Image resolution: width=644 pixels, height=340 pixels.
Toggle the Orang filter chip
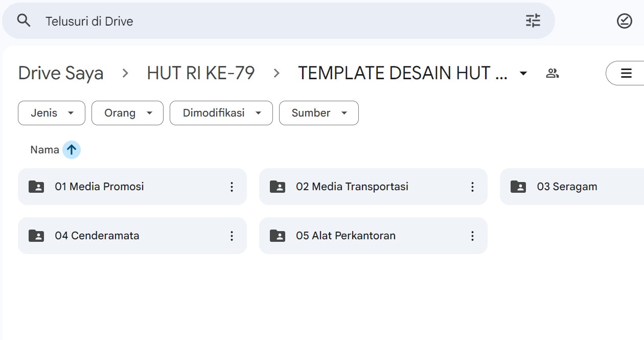pyautogui.click(x=127, y=113)
